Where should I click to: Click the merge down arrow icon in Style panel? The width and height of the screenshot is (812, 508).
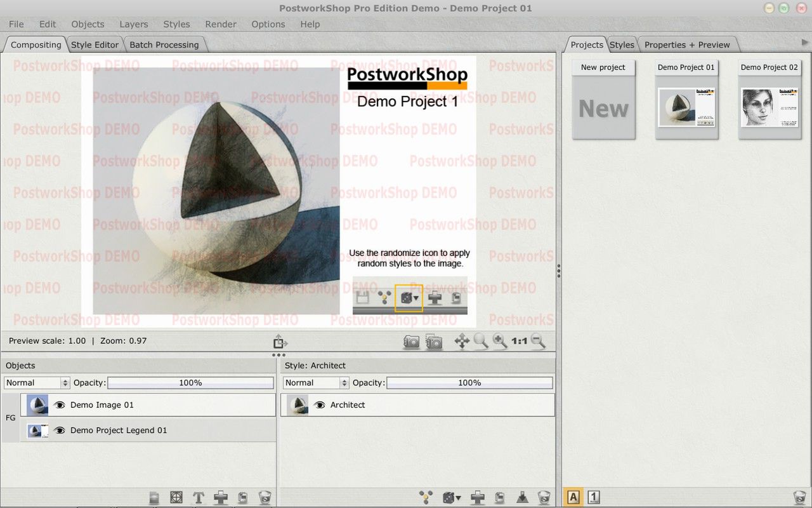522,498
